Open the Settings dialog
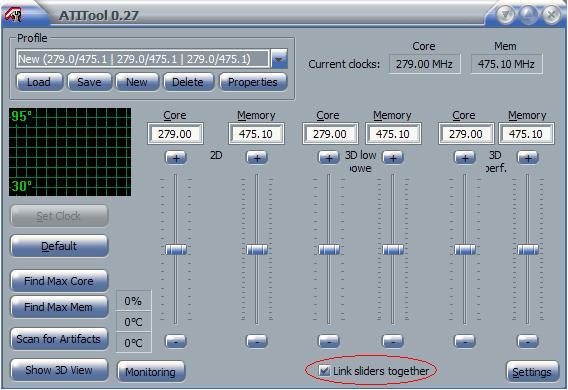Screen dimensions: 568x390 tap(532, 372)
